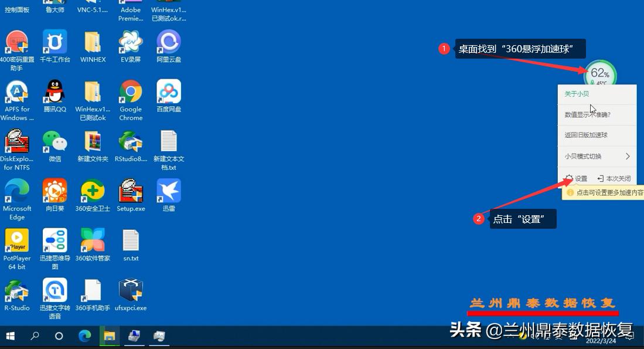Click 本次关闭 to close the ball
Viewport: 644px width, 349px height.
point(615,178)
